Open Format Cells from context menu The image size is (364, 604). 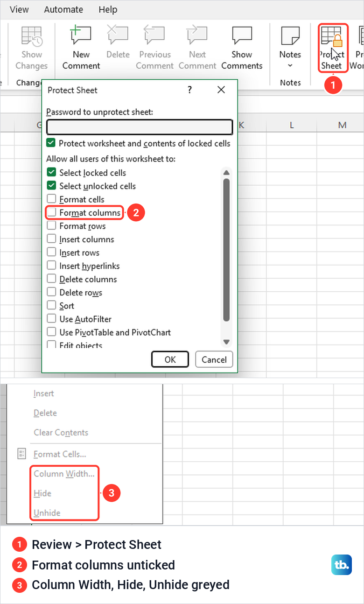pos(60,454)
